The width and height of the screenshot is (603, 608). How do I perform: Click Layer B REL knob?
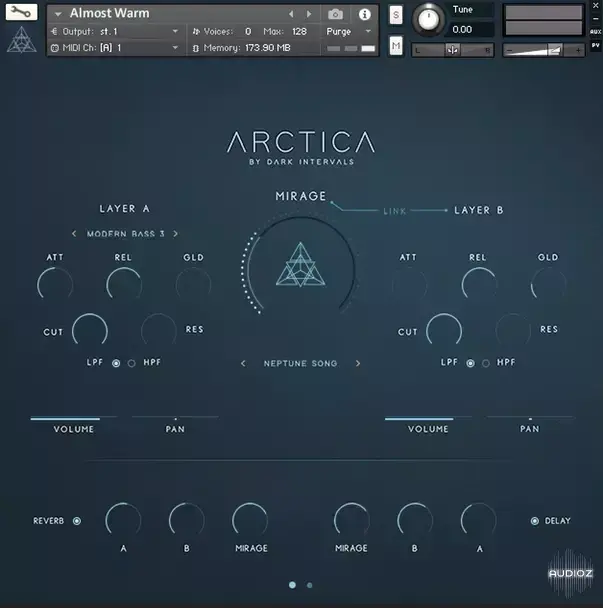coord(479,284)
